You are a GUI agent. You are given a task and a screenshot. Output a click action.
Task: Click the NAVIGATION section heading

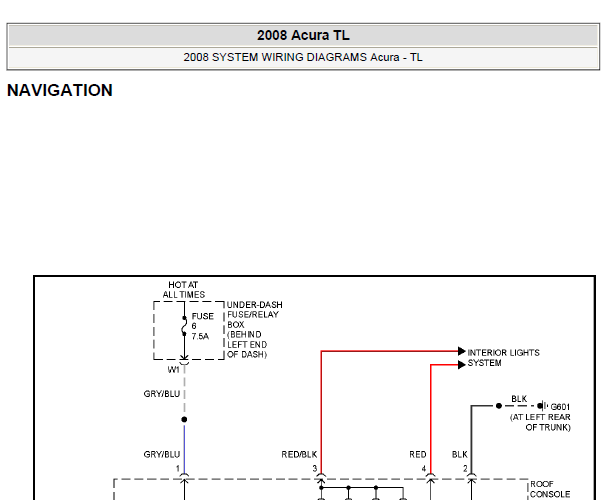click(60, 90)
